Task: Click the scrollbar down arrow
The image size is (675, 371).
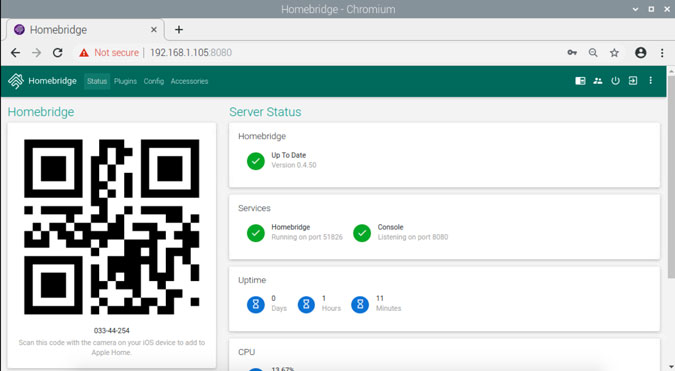Action: (x=671, y=367)
